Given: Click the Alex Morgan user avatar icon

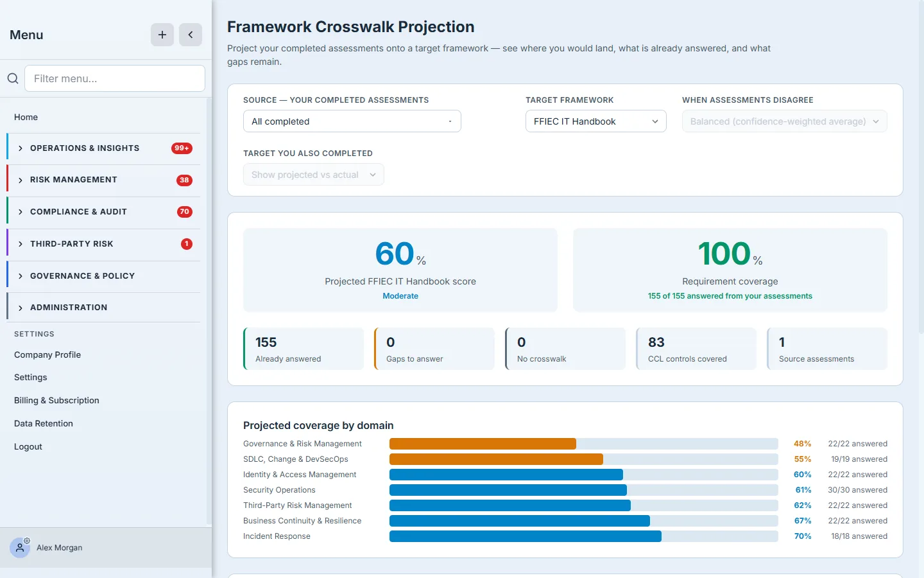Looking at the screenshot, I should click(20, 547).
